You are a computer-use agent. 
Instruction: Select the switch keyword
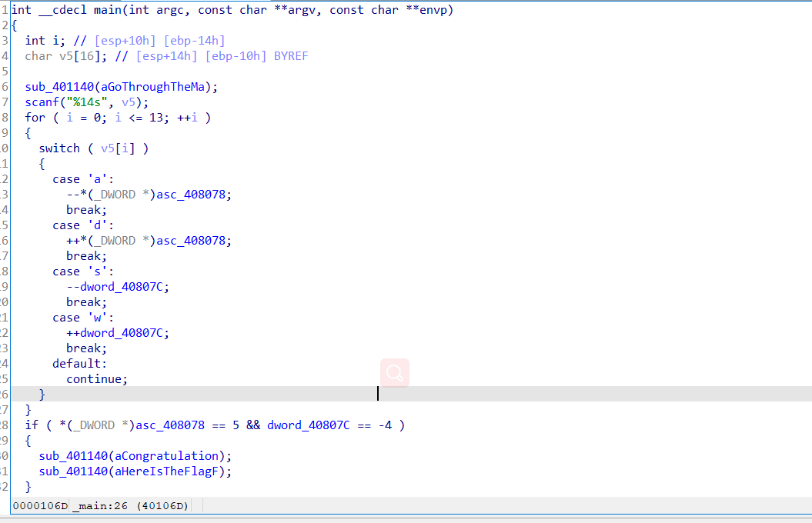point(59,148)
